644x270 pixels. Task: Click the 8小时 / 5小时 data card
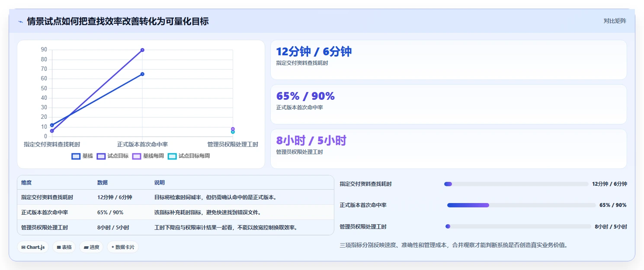[x=449, y=149]
